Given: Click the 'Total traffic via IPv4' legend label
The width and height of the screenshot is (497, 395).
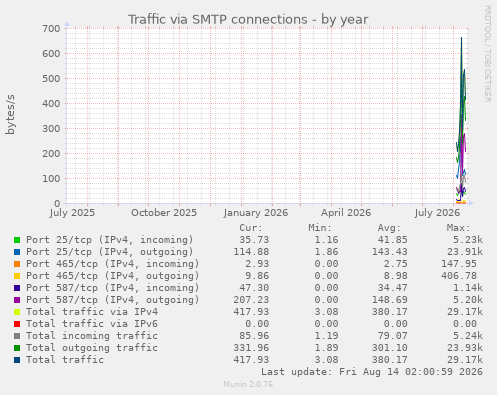Looking at the screenshot, I should [92, 312].
